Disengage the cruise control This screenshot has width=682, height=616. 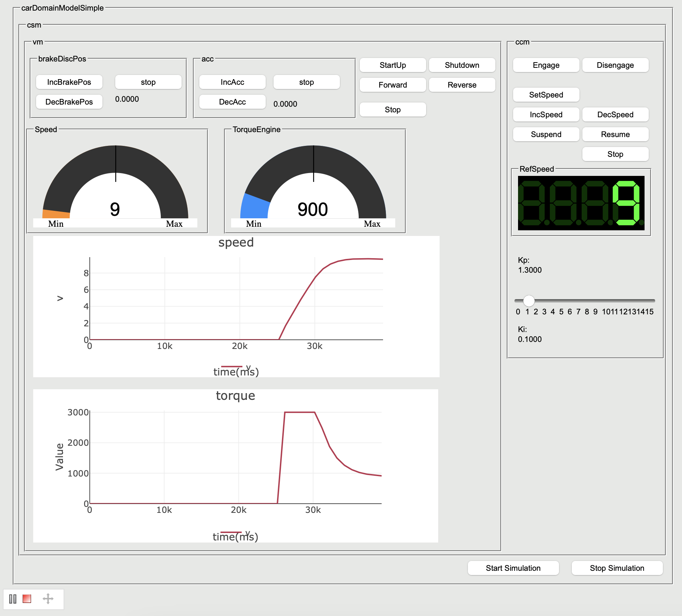615,65
